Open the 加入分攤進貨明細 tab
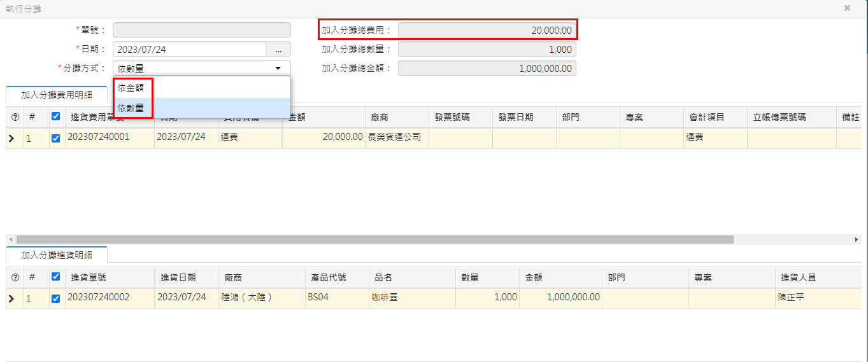 coord(56,255)
